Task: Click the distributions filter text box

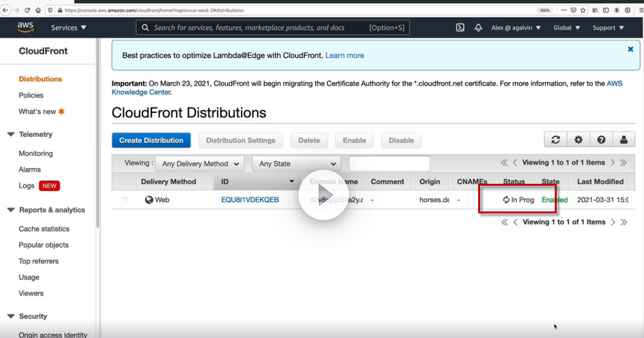Action: click(389, 164)
